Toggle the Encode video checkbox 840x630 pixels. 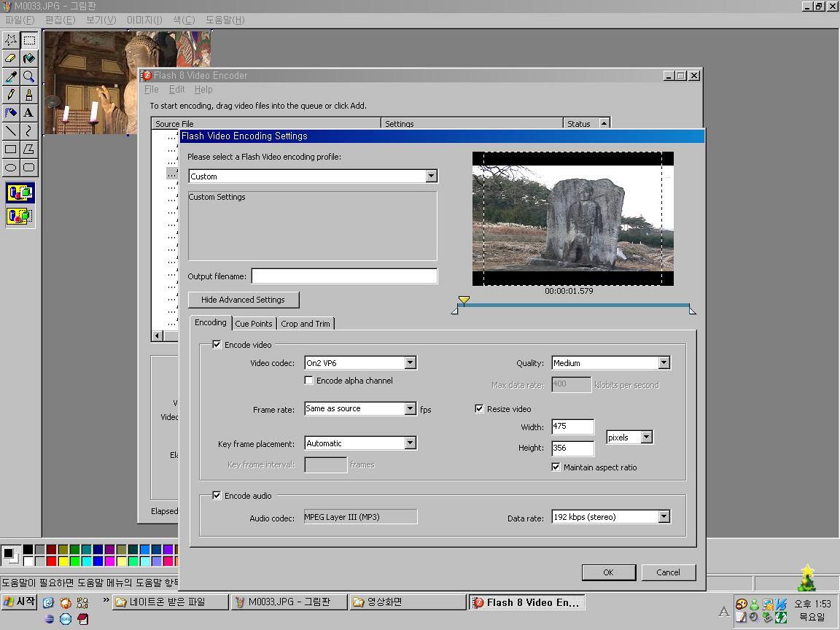tap(217, 344)
